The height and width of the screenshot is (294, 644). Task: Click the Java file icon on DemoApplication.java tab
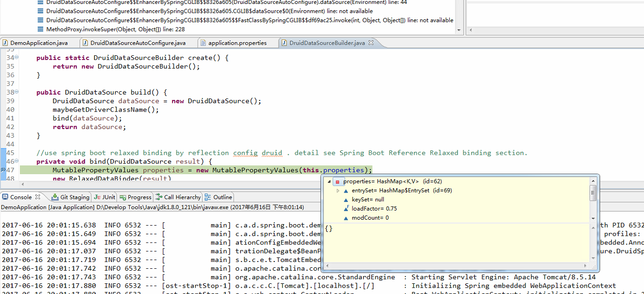coord(6,43)
